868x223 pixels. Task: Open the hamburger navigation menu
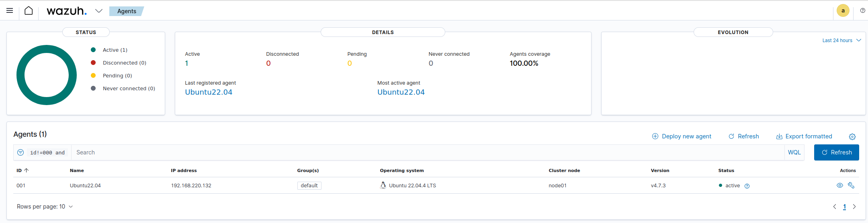(x=10, y=10)
